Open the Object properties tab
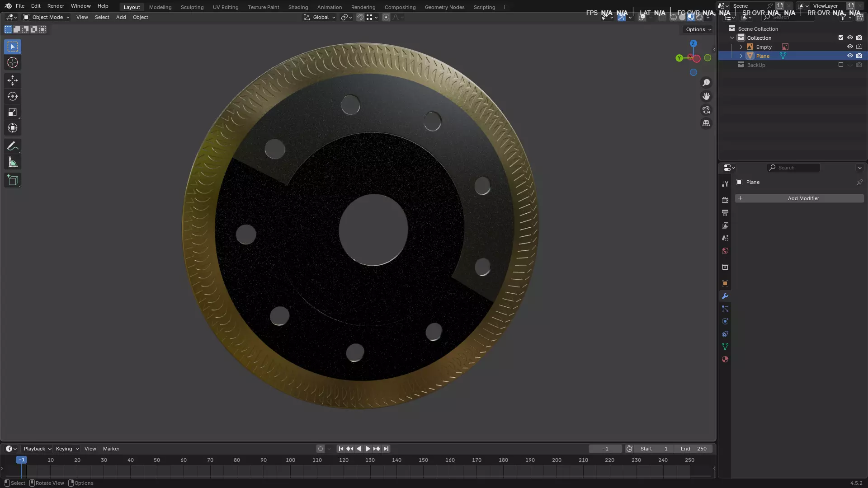 (725, 283)
